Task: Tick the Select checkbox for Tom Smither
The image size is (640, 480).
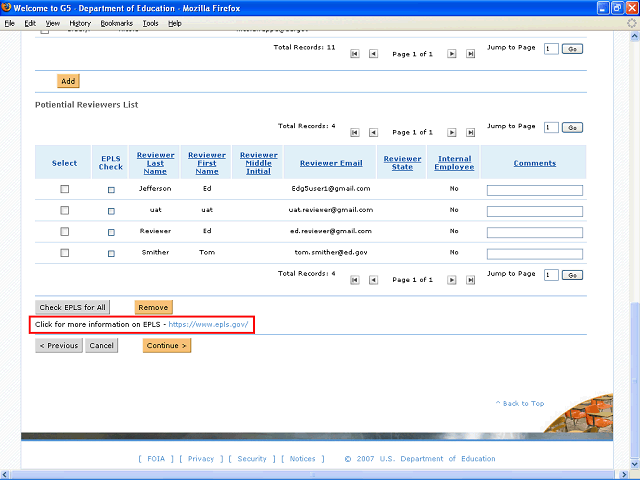Action: [65, 253]
